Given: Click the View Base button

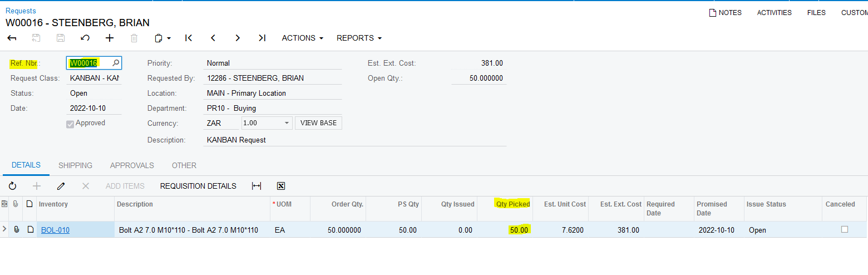Looking at the screenshot, I should 318,123.
